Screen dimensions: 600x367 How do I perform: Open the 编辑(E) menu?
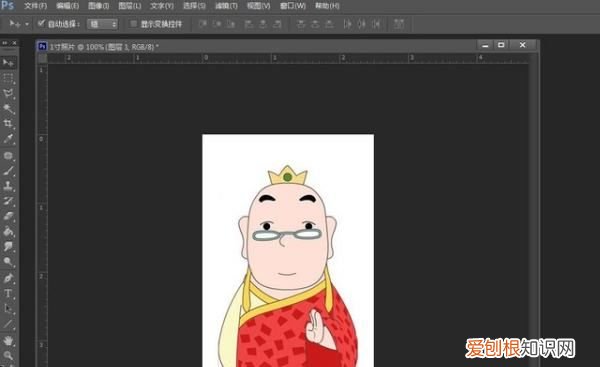(67, 6)
